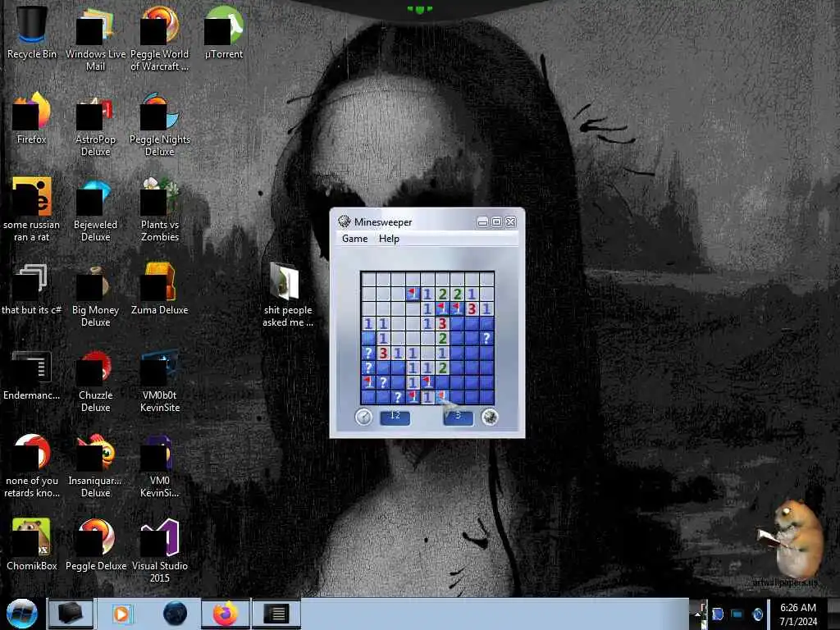Click the red 3 cell beside a question mark
Viewport: 840px width, 630px height.
383,353
